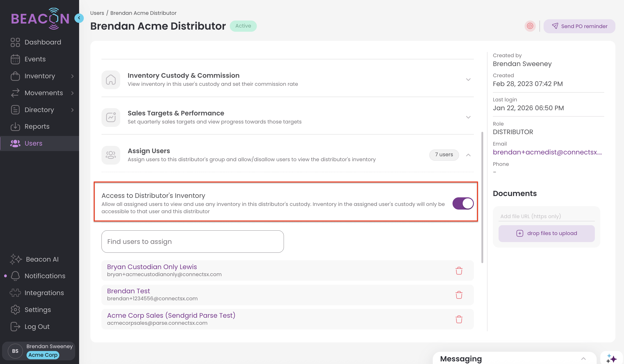Toggle Access to Distributor's Inventory switch
Viewport: 624px width, 364px height.
coord(463,203)
